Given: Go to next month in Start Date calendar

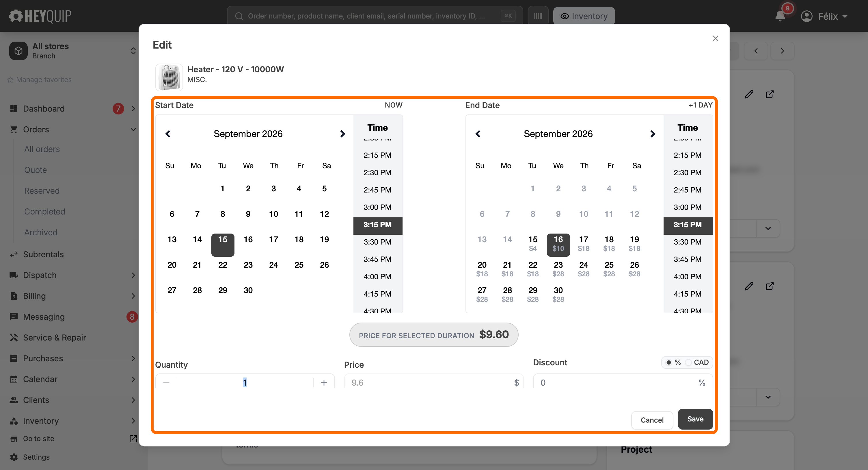Looking at the screenshot, I should click(342, 134).
